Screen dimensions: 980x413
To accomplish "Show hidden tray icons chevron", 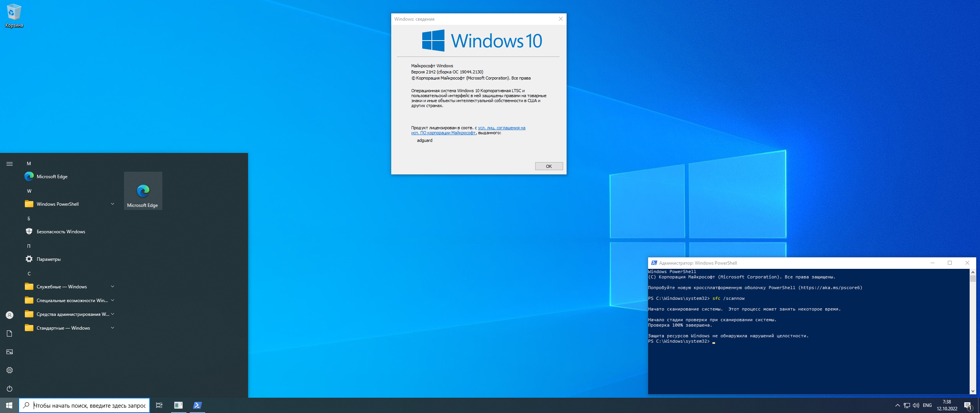I will [897, 405].
